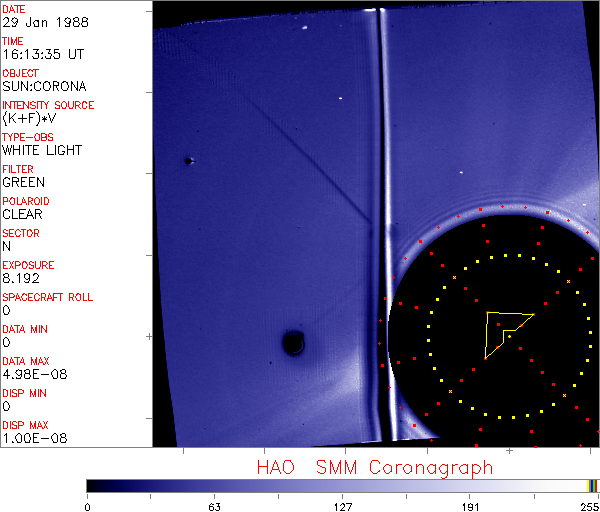Click the TYPE-OBS label
Image resolution: width=600 pixels, height=512 pixels.
click(28, 137)
